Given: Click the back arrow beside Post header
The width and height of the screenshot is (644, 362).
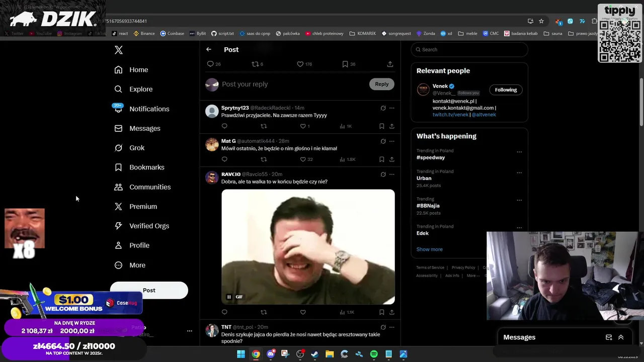Looking at the screenshot, I should pyautogui.click(x=209, y=49).
